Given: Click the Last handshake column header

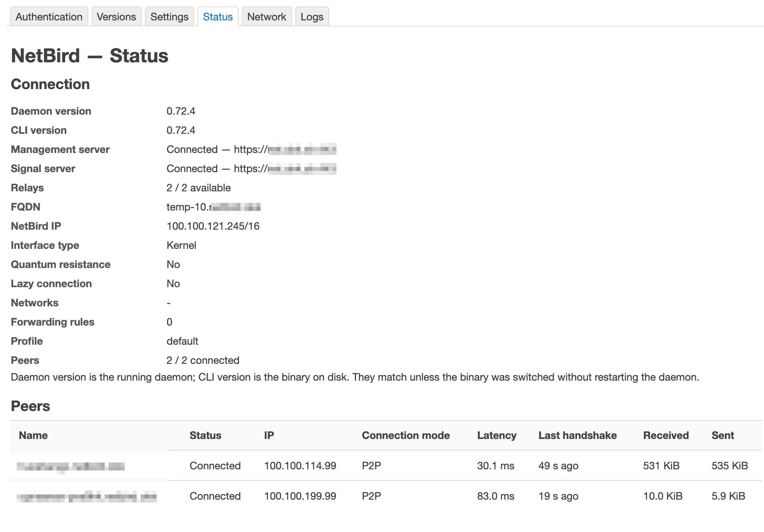Looking at the screenshot, I should (577, 435).
